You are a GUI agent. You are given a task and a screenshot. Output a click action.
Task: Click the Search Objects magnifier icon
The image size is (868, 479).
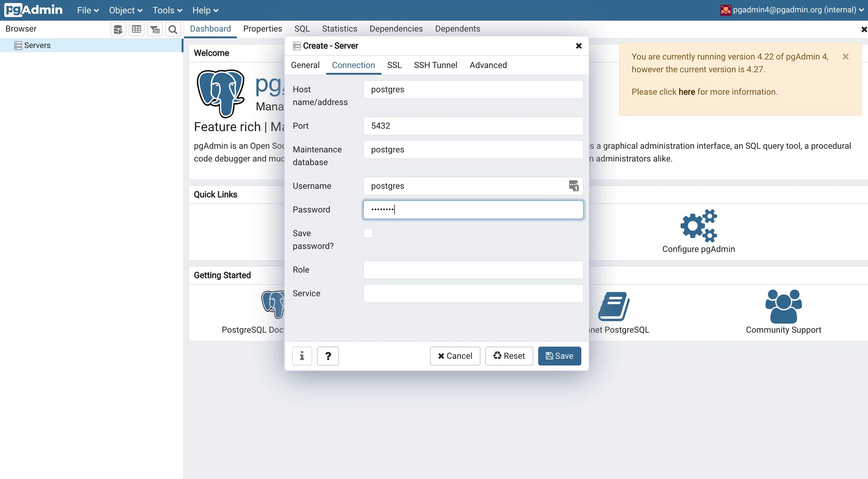click(x=173, y=29)
